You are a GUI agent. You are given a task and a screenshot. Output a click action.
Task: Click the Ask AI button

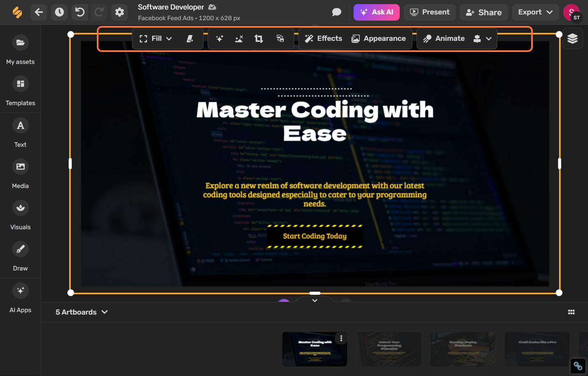[376, 12]
